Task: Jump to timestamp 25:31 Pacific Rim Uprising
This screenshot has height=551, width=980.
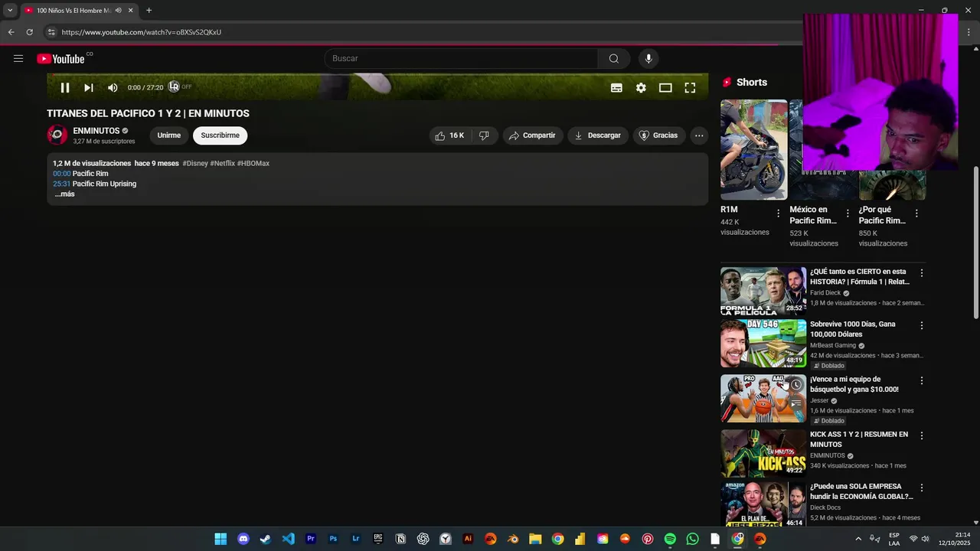Action: tap(62, 184)
